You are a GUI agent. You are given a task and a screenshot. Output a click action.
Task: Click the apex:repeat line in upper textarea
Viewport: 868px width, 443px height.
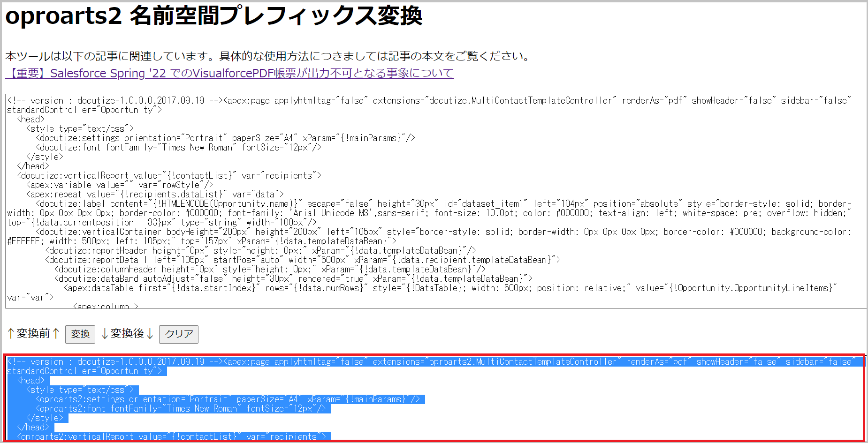coord(155,194)
